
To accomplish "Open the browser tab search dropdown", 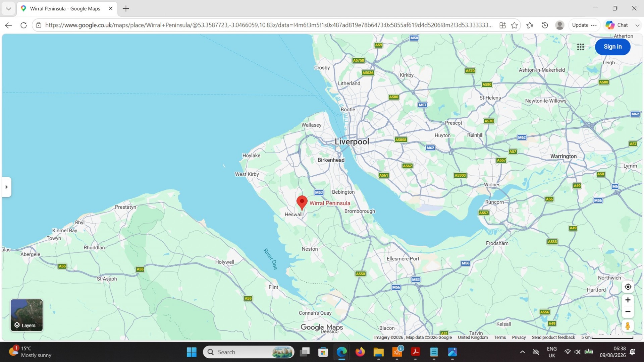I will 8,9.
